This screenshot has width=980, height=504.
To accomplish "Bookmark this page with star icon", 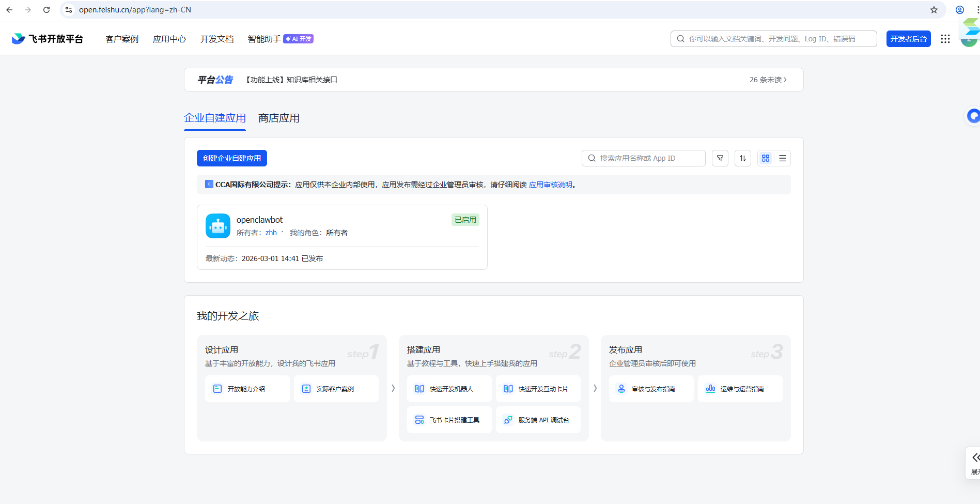I will pyautogui.click(x=934, y=10).
